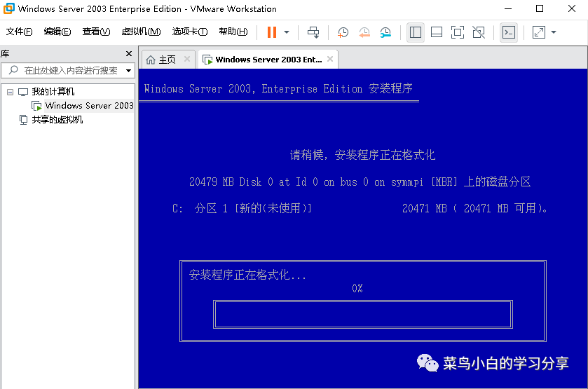Open the console view
This screenshot has height=389, width=588.
[x=509, y=32]
